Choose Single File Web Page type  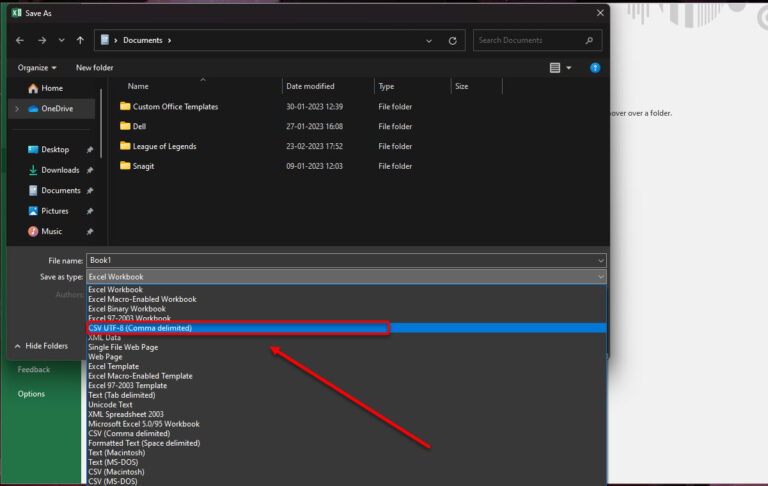point(346,347)
